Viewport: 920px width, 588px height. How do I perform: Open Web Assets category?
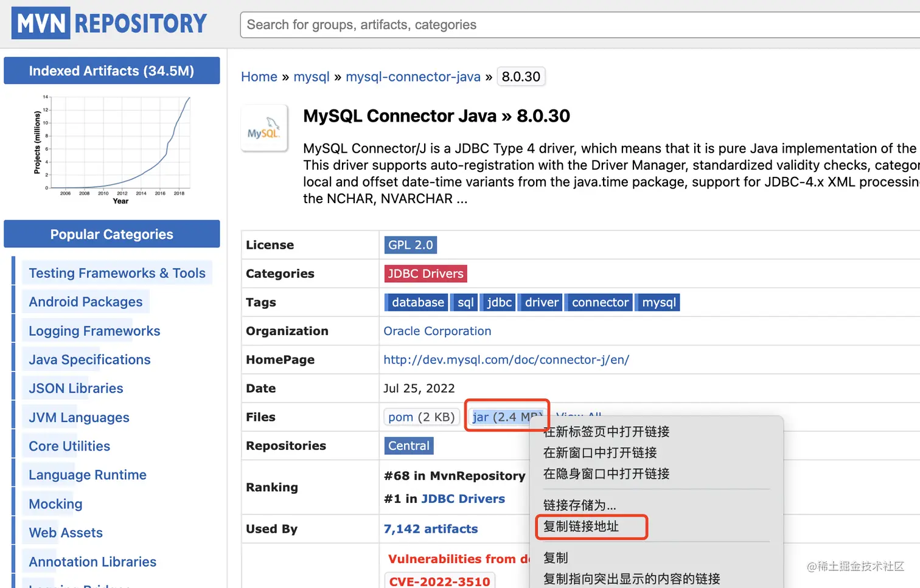tap(66, 533)
